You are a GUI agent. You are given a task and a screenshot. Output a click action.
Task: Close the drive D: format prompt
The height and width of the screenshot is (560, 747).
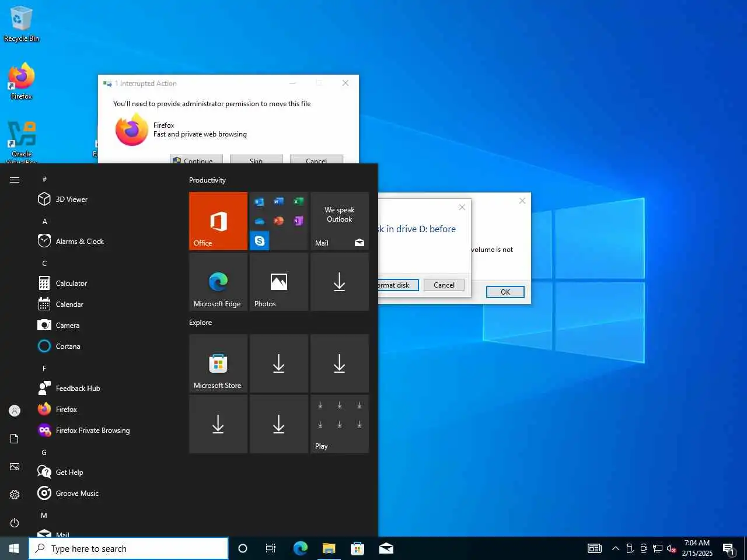coord(462,207)
